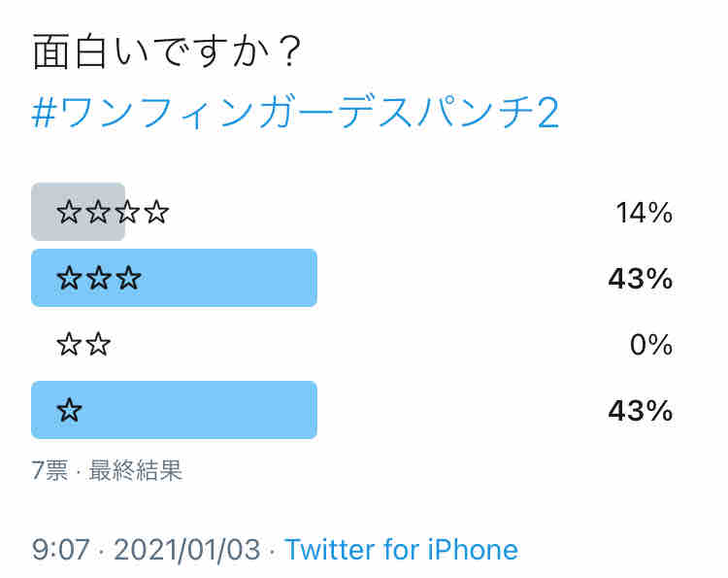Open the Twitter for iPhone source link
Screen dimensions: 728x578
click(401, 550)
